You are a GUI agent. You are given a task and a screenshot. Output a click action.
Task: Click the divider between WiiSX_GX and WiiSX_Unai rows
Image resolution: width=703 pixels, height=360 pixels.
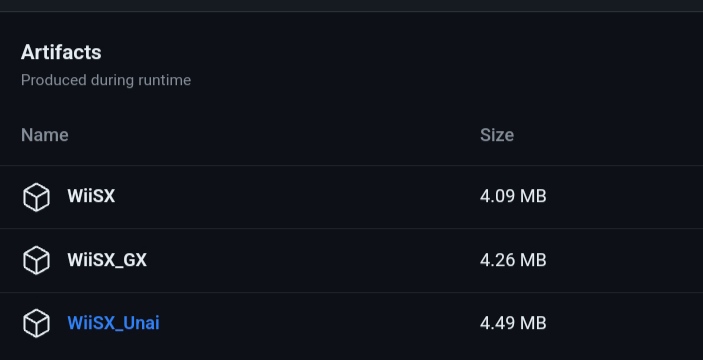352,292
